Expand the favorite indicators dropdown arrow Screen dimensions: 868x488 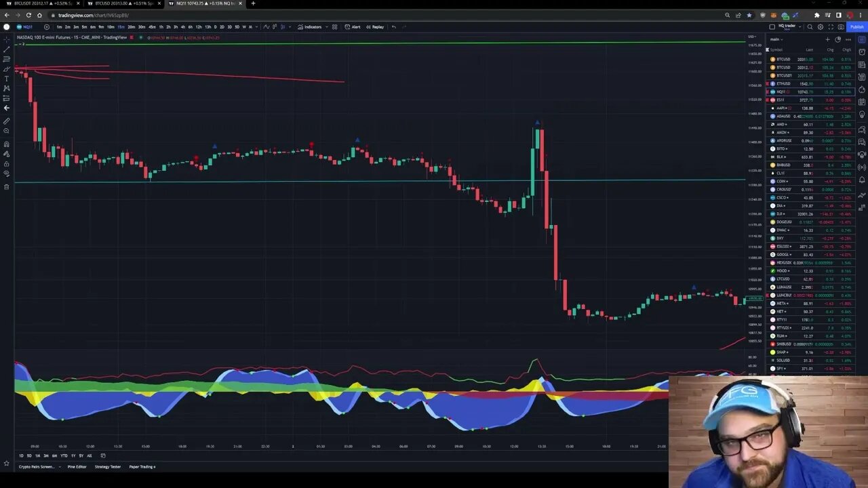[327, 27]
